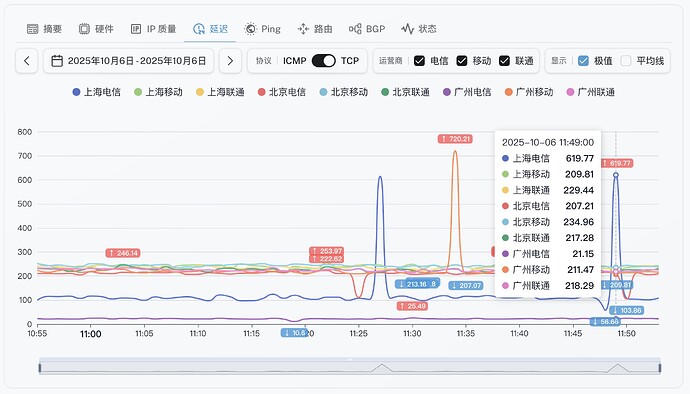Click the hovered data point at 11:49 peak
The height and width of the screenshot is (394, 690).
pyautogui.click(x=616, y=175)
